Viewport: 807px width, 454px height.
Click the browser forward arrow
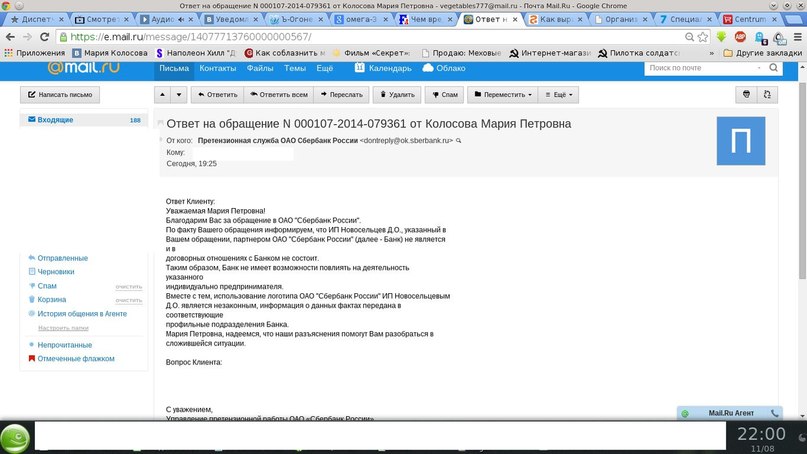27,37
